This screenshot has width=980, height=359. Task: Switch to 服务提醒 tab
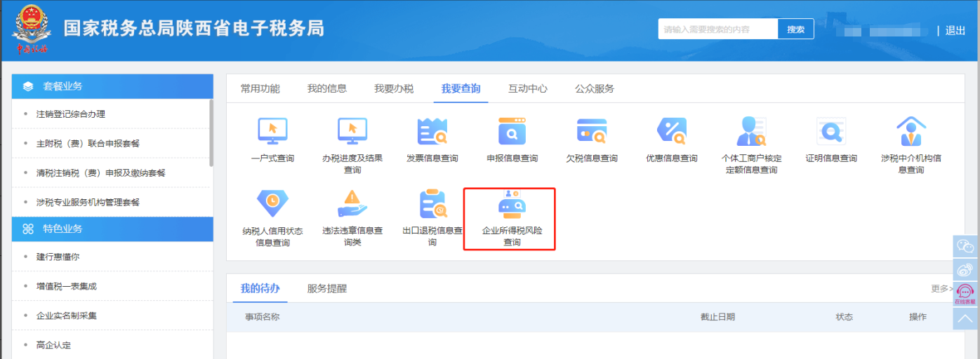tap(327, 288)
